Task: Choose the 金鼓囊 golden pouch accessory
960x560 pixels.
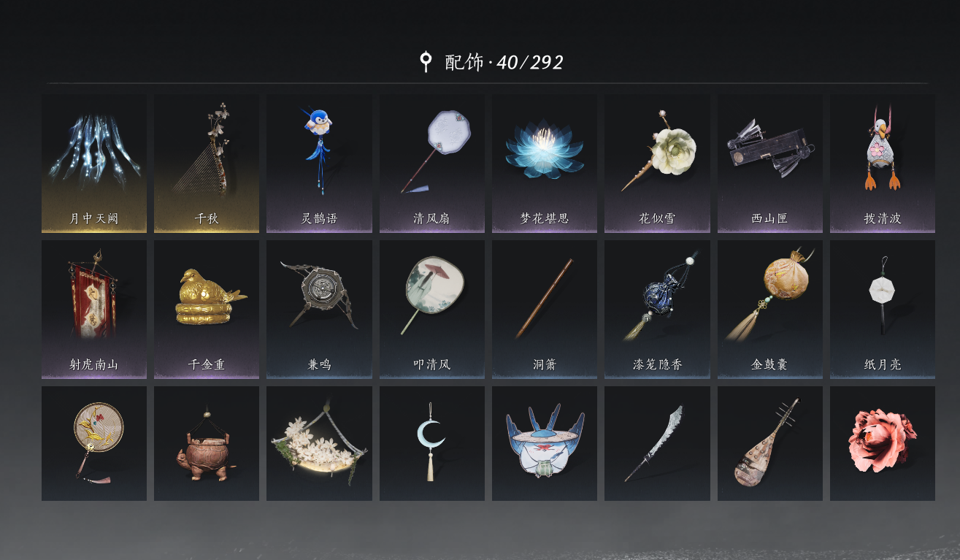Action: pos(770,310)
